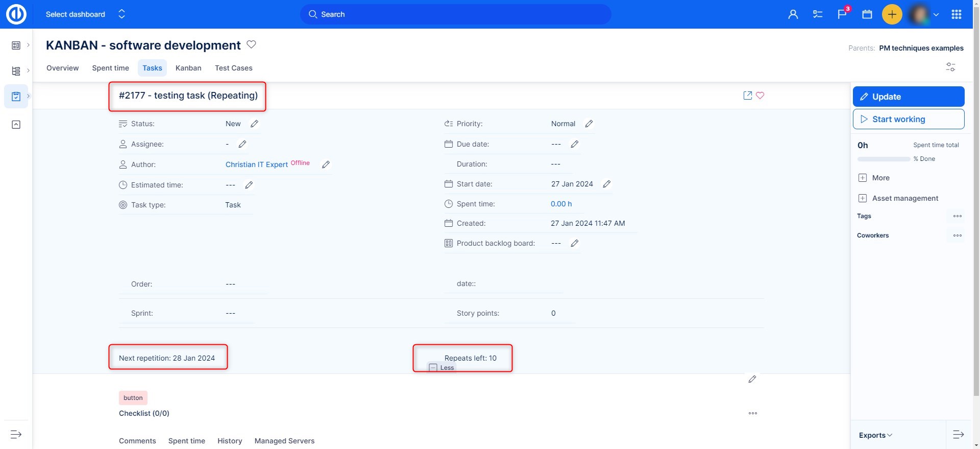Screen dimensions: 980x449
Task: Open the Select dashboard dropdown
Action: coord(85,14)
